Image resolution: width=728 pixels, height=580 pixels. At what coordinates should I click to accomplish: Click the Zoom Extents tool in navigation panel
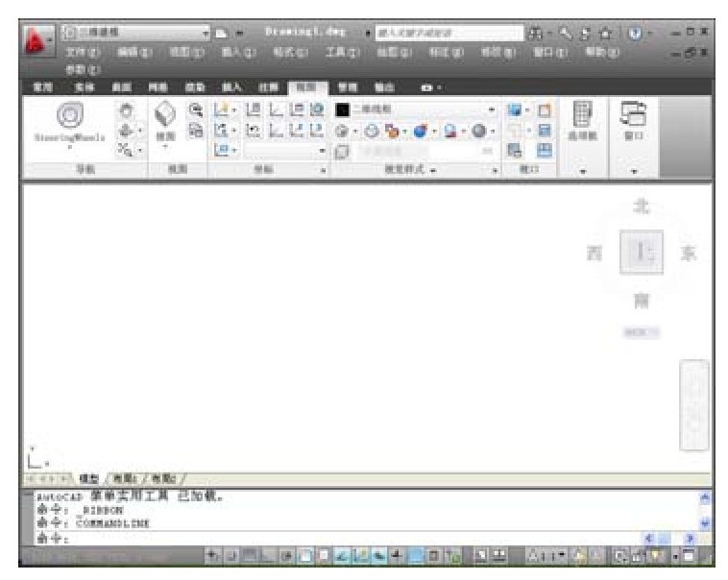pyautogui.click(x=125, y=150)
